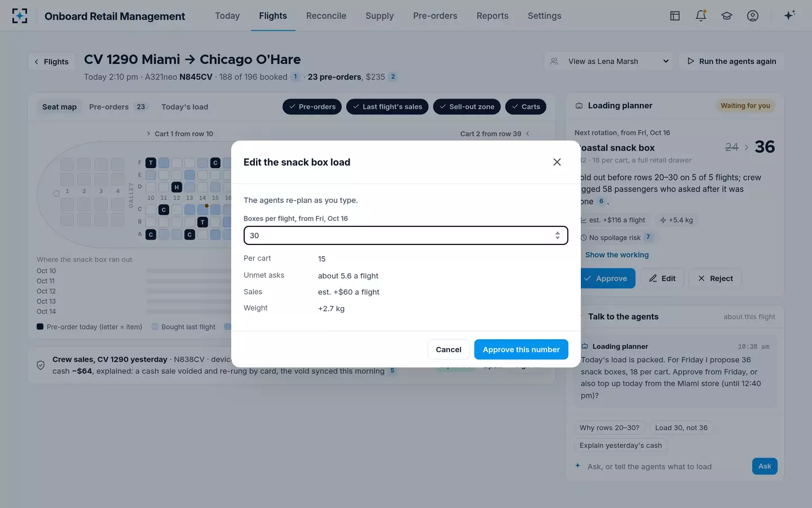Open the Supply tab
Viewport: 812px width, 508px height.
point(379,16)
